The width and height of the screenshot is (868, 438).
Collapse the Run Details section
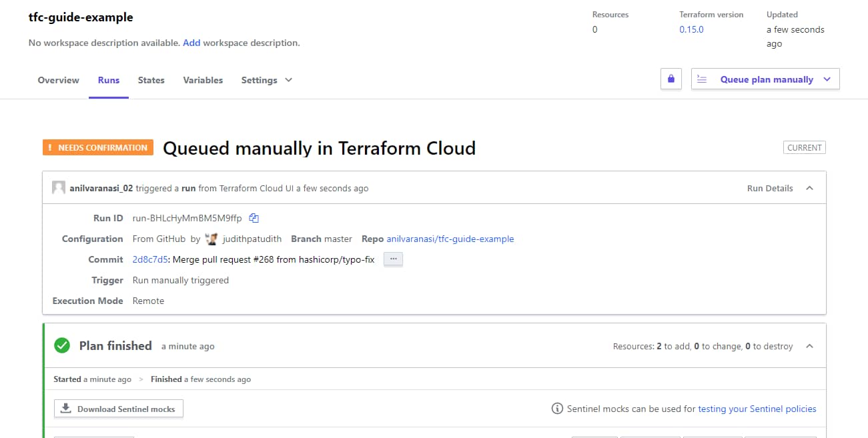(x=809, y=188)
